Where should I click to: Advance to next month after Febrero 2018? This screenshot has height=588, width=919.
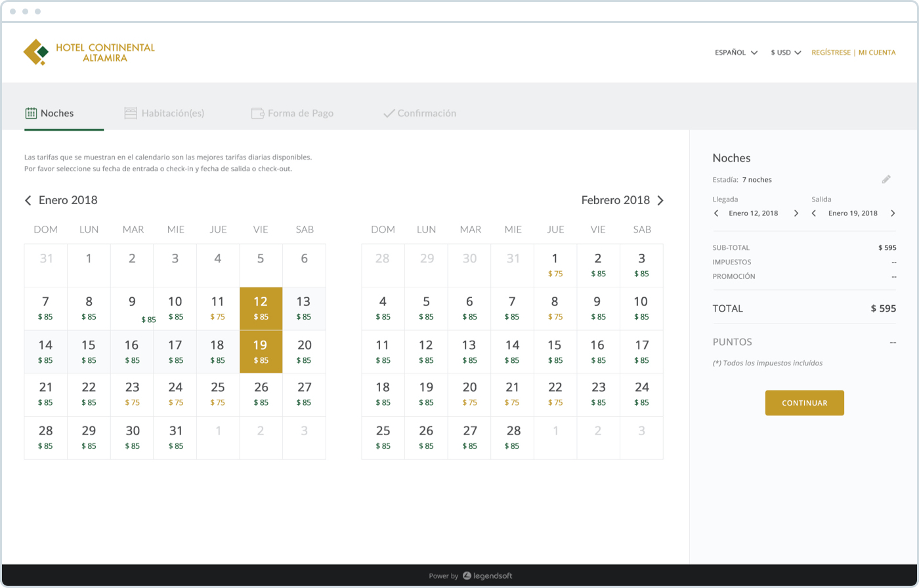coord(660,201)
